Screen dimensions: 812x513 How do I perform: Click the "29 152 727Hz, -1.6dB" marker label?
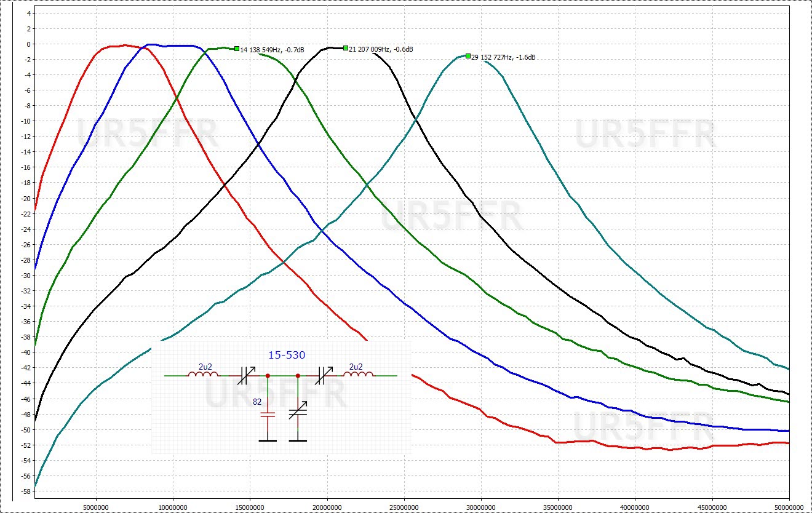point(503,57)
